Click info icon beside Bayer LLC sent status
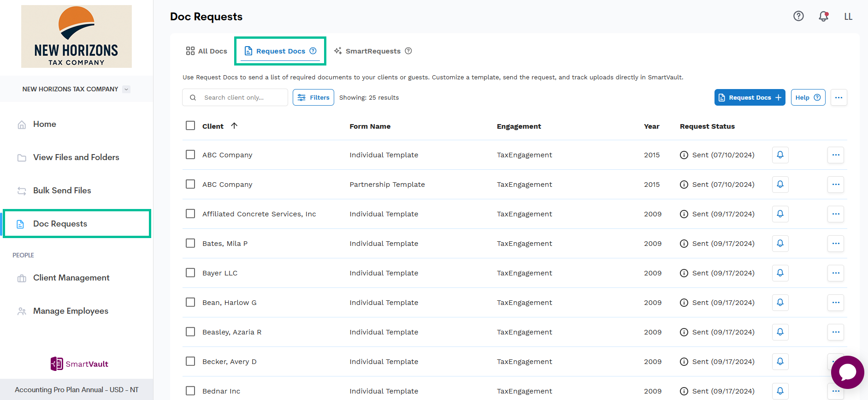Screen dimensions: 868x400 pyautogui.click(x=684, y=273)
